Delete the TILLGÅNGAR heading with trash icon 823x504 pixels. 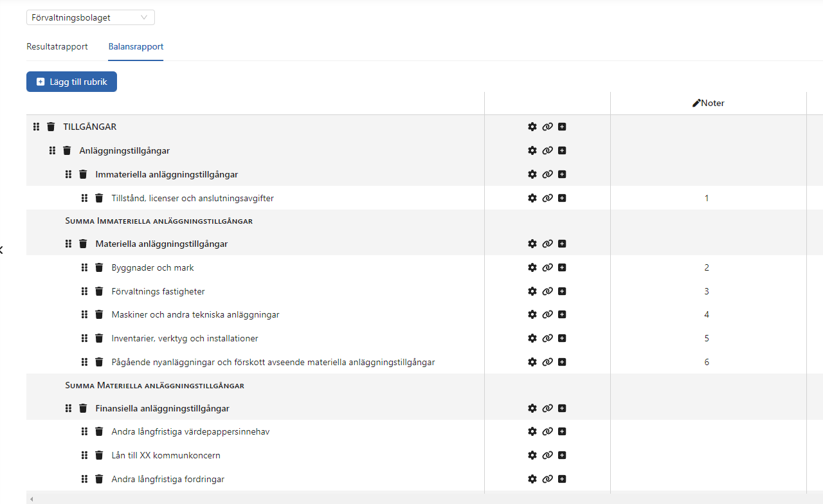pos(51,127)
